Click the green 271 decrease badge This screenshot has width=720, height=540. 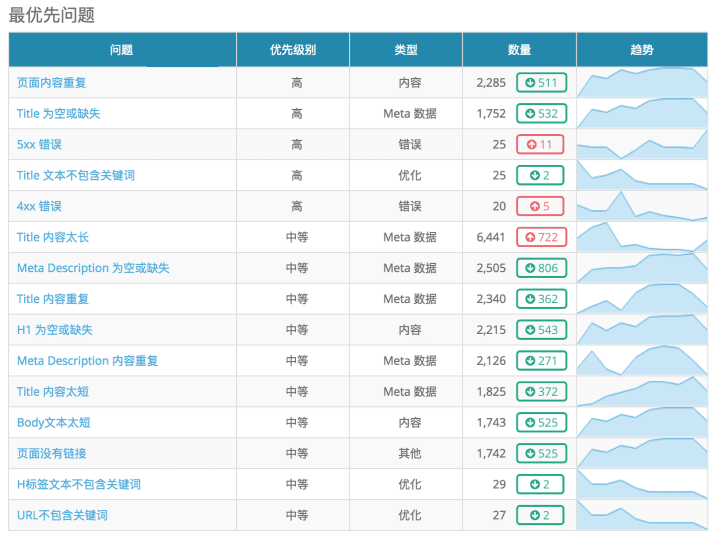(x=541, y=361)
